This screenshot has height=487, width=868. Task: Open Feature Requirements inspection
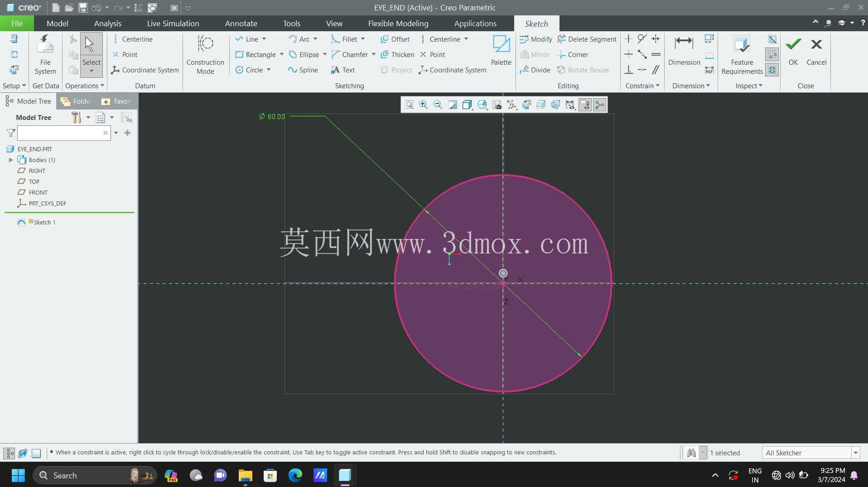[742, 54]
